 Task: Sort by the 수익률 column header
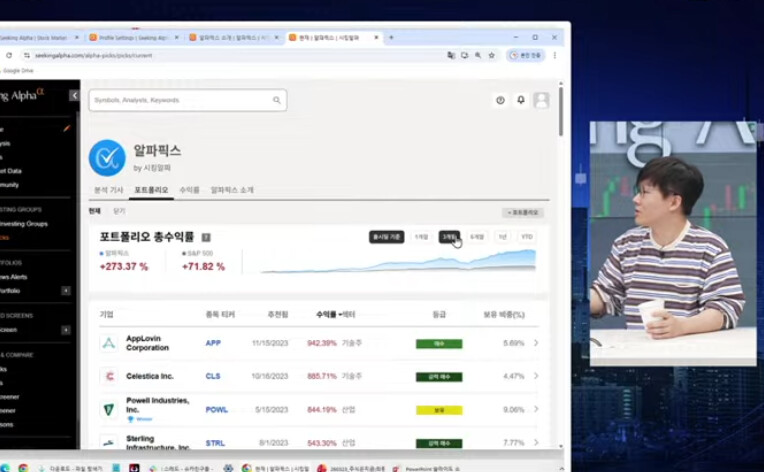pos(328,315)
